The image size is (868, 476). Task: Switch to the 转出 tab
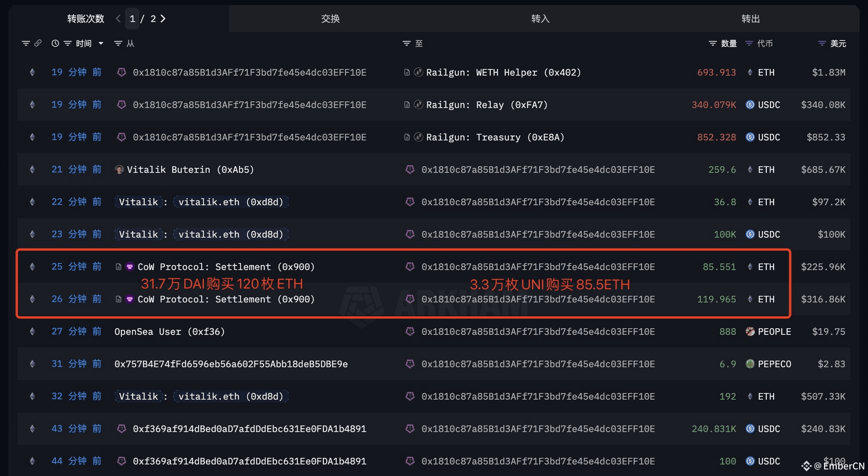click(751, 19)
